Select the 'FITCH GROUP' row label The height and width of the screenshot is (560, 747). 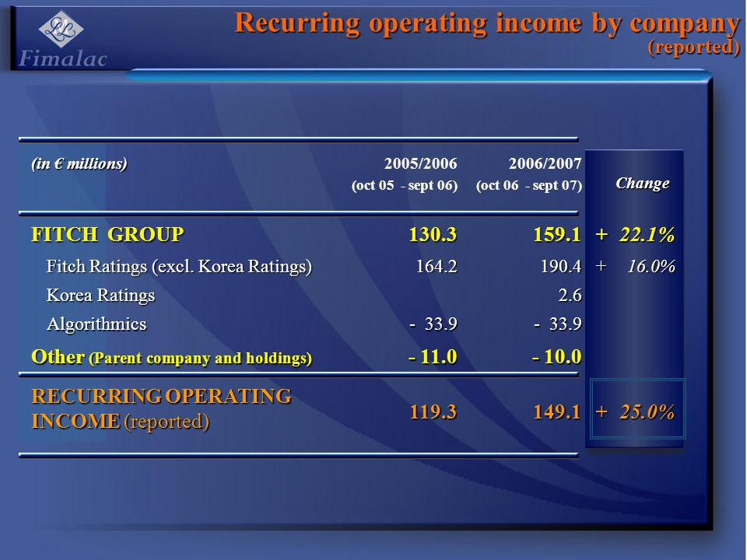pyautogui.click(x=107, y=234)
